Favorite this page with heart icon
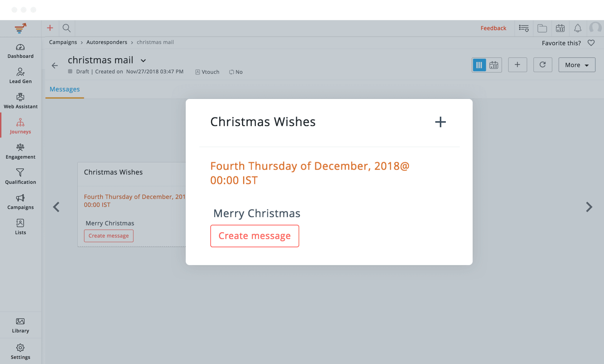The image size is (604, 364). (x=591, y=43)
